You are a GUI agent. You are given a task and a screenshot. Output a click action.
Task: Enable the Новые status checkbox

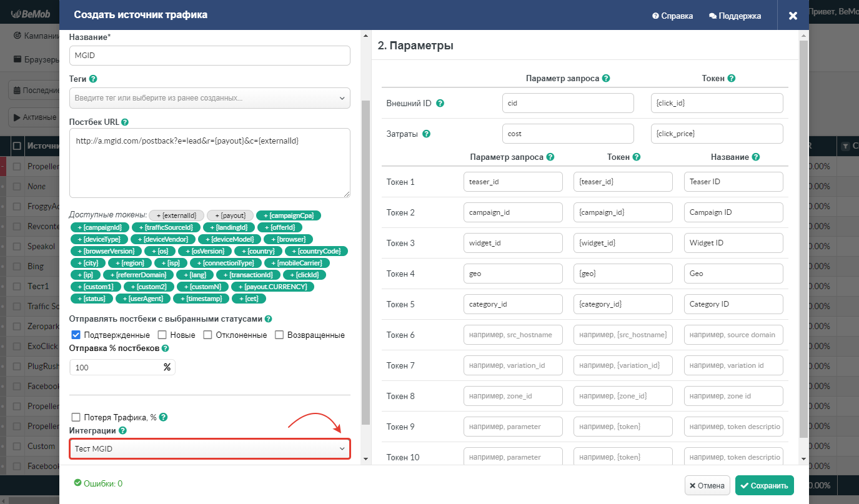(x=162, y=335)
